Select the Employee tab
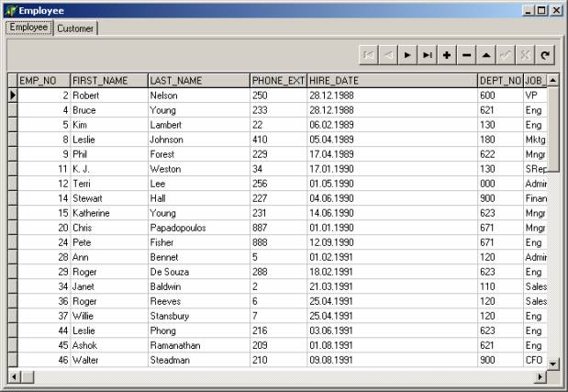The image size is (568, 392). coord(28,28)
